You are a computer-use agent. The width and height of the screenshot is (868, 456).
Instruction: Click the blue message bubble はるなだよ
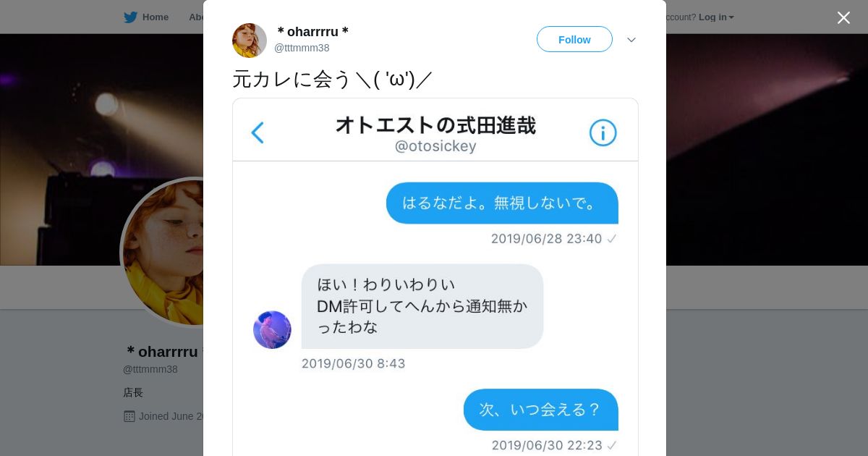click(502, 203)
